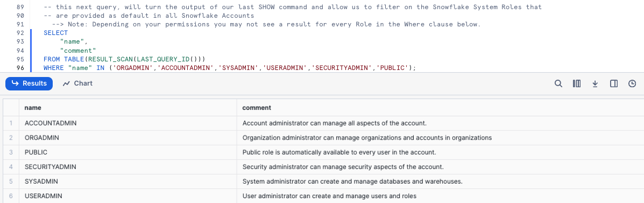Select the SYSADMIN name cell

[x=128, y=181]
